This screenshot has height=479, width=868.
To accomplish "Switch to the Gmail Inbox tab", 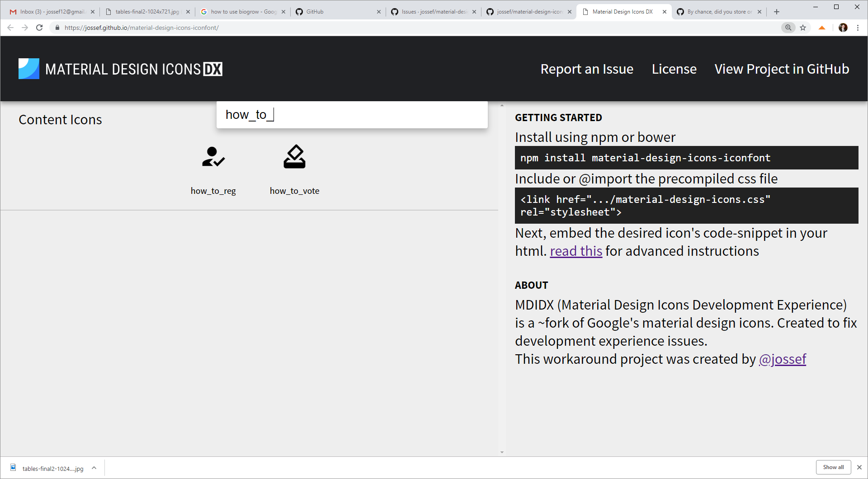I will tap(50, 11).
